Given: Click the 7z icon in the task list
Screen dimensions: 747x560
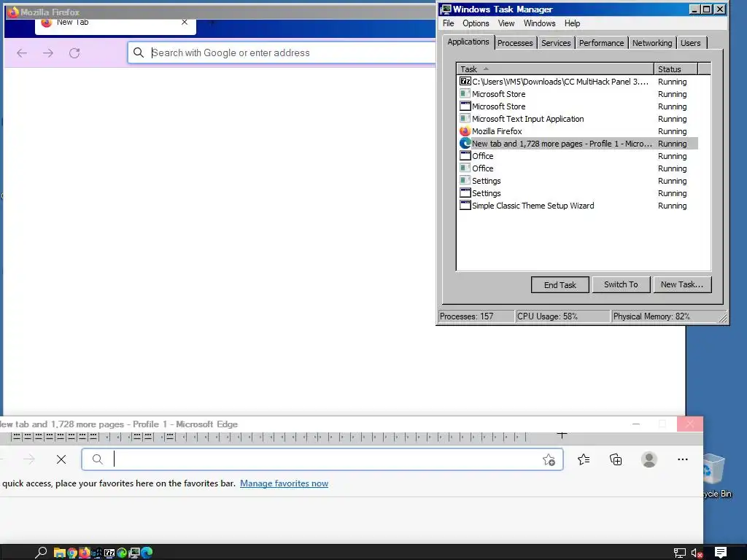Looking at the screenshot, I should (465, 82).
